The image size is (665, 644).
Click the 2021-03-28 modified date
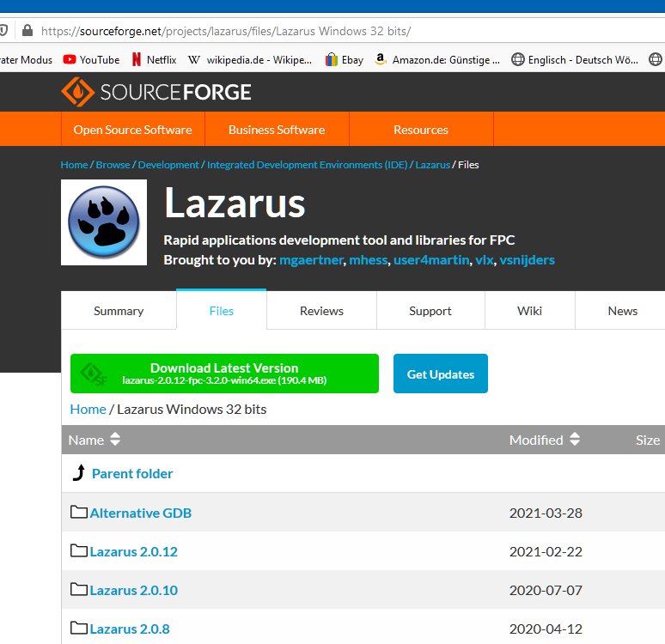coord(546,513)
